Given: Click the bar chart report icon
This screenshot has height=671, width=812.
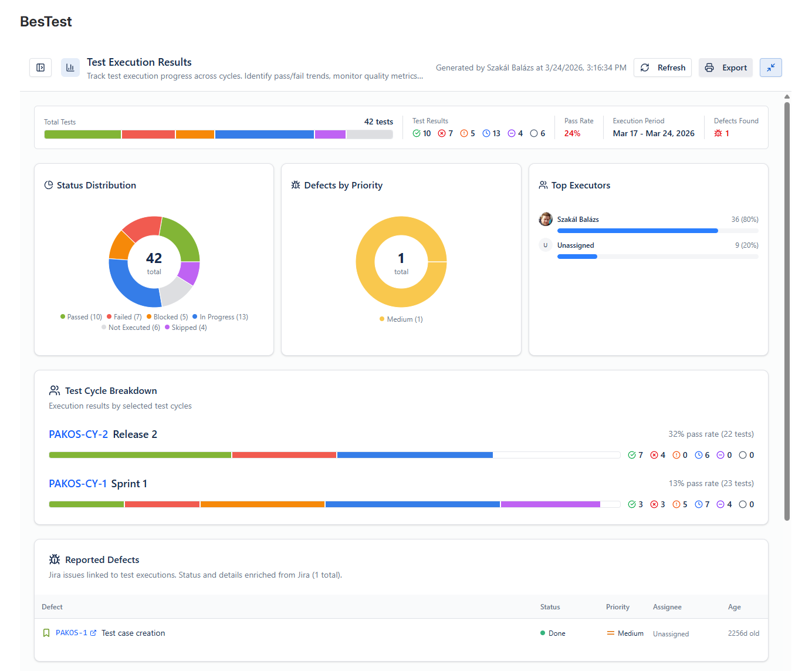Looking at the screenshot, I should (x=70, y=68).
